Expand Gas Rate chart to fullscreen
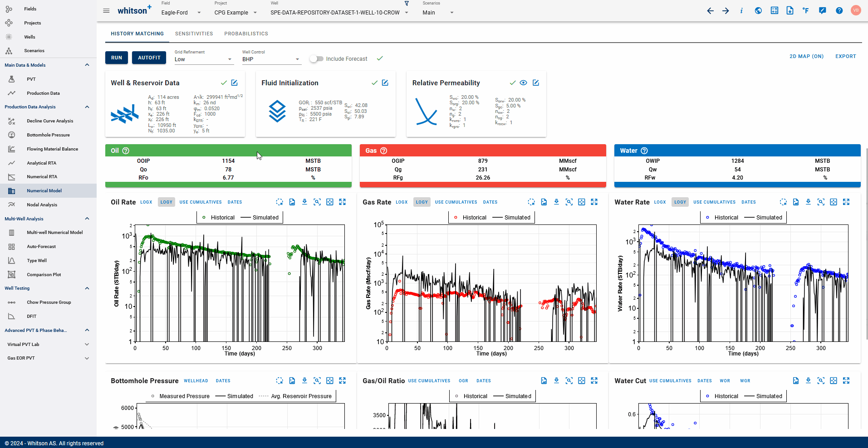 tap(594, 202)
